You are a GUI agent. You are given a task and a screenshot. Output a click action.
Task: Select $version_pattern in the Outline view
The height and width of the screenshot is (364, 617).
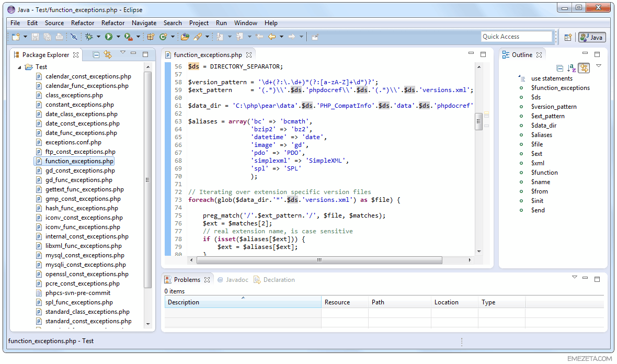coord(554,107)
